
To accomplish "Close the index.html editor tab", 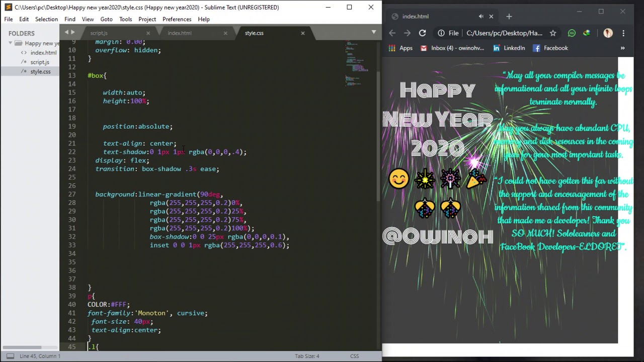I will click(x=225, y=33).
